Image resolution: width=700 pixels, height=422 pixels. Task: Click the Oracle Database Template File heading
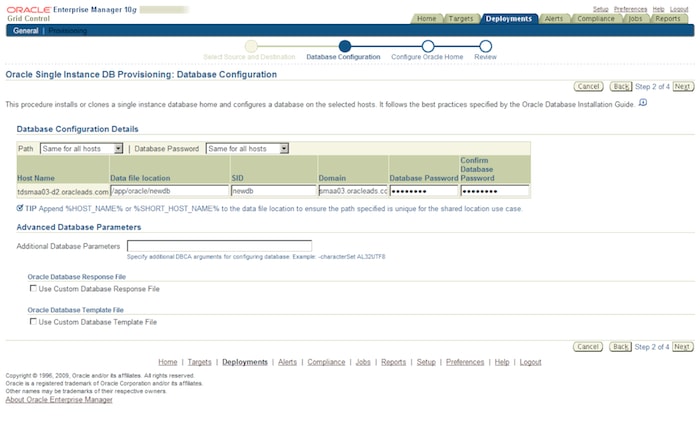(75, 310)
